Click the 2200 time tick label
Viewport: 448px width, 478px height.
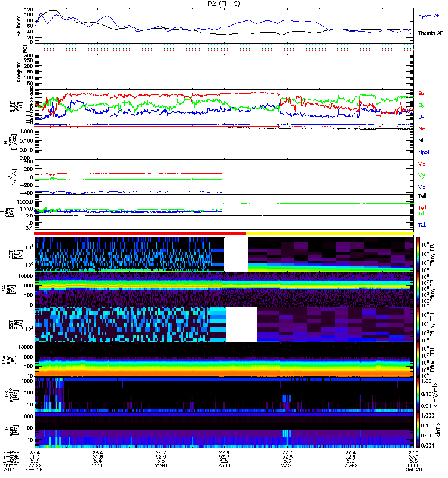[35, 465]
